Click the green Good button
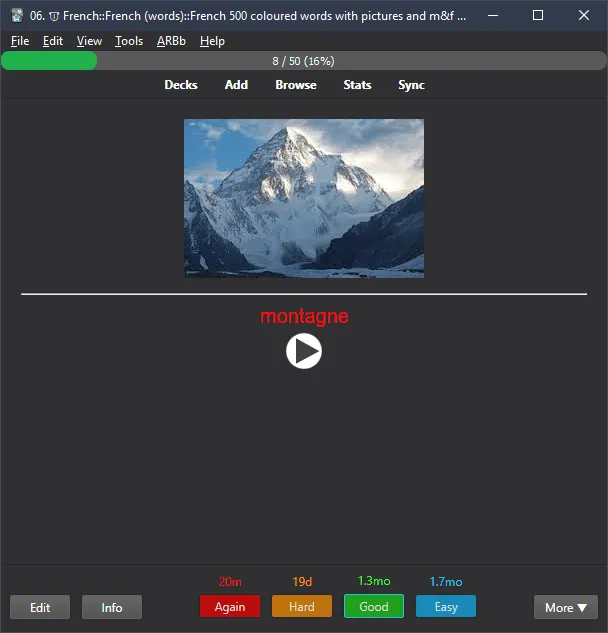 pyautogui.click(x=373, y=607)
